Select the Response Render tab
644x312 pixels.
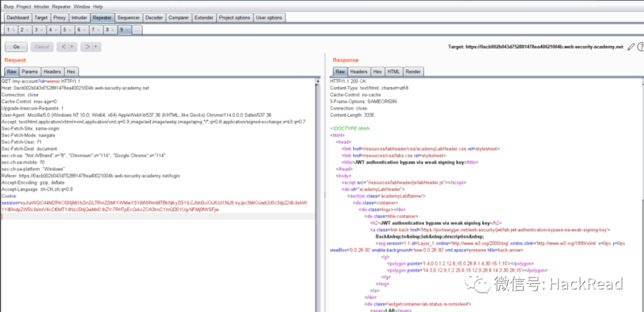pyautogui.click(x=413, y=71)
